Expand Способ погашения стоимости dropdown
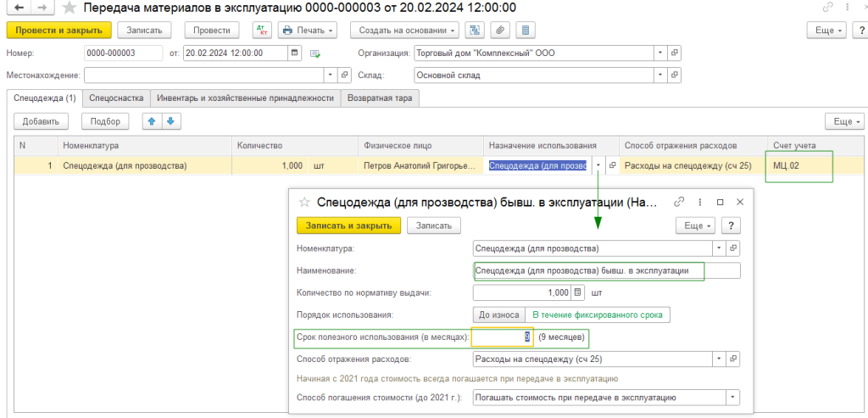 pos(732,397)
